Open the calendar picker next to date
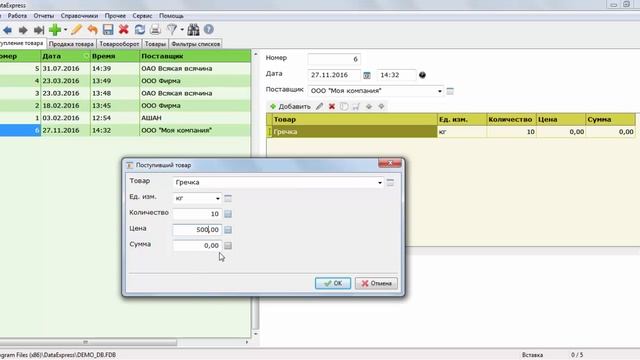640x360 pixels. coord(367,75)
